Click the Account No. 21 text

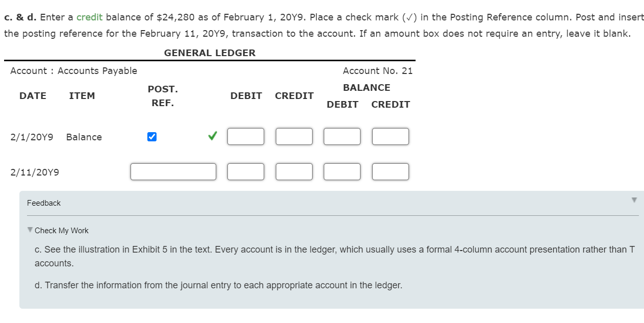point(378,70)
